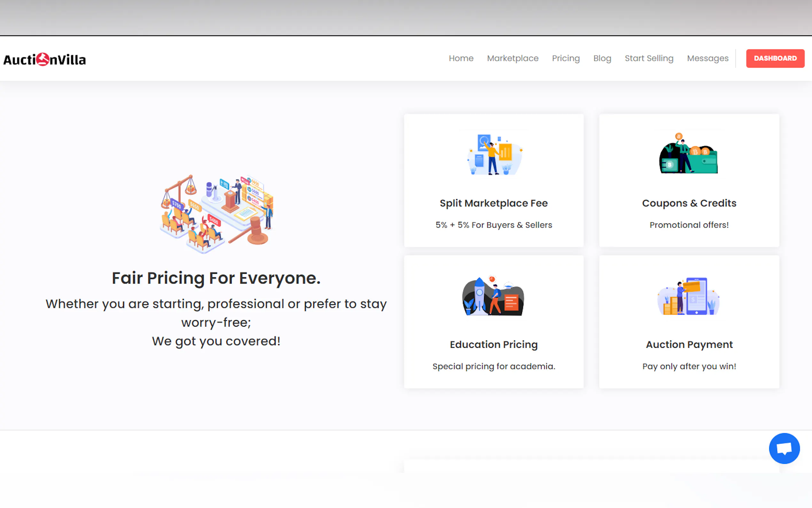Click the auction gavel hero illustration
Viewport: 812px width, 508px height.
[217, 214]
